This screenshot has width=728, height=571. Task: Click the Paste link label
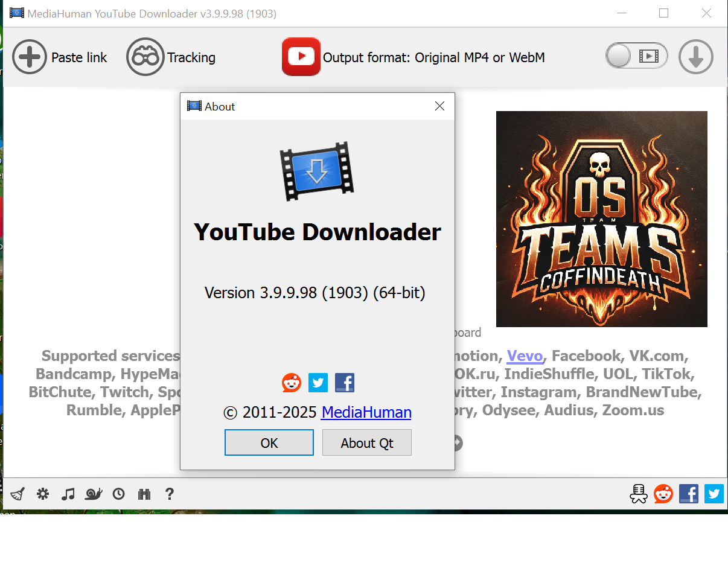[79, 57]
